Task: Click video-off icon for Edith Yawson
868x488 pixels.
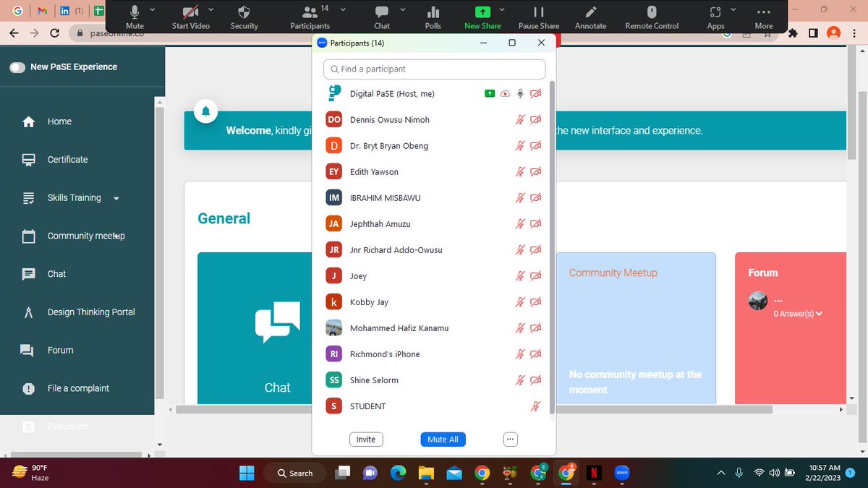Action: (x=536, y=172)
